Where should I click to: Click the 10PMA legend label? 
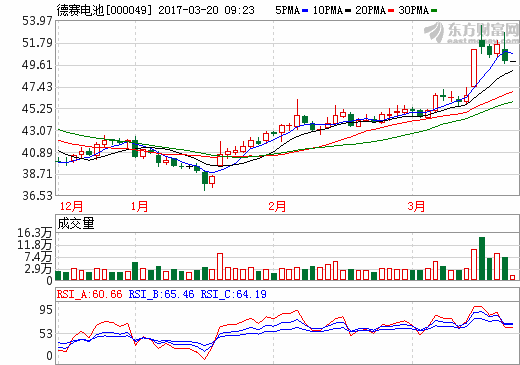point(328,10)
